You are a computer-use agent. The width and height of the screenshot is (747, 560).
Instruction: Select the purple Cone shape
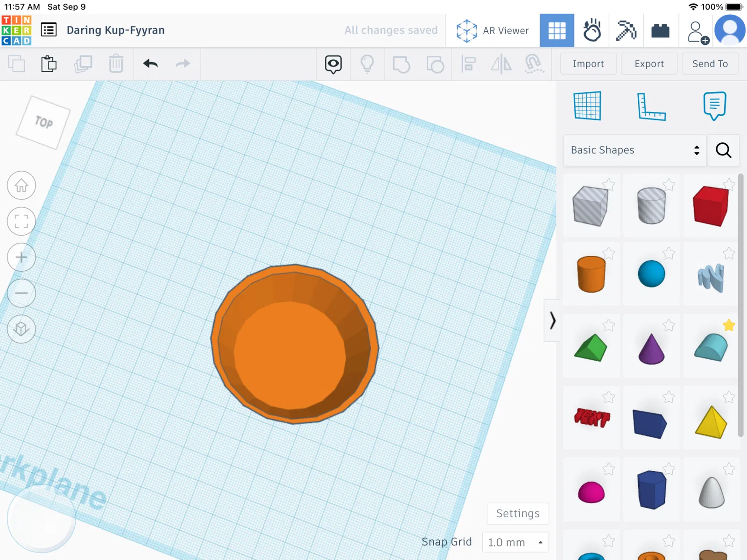click(651, 349)
